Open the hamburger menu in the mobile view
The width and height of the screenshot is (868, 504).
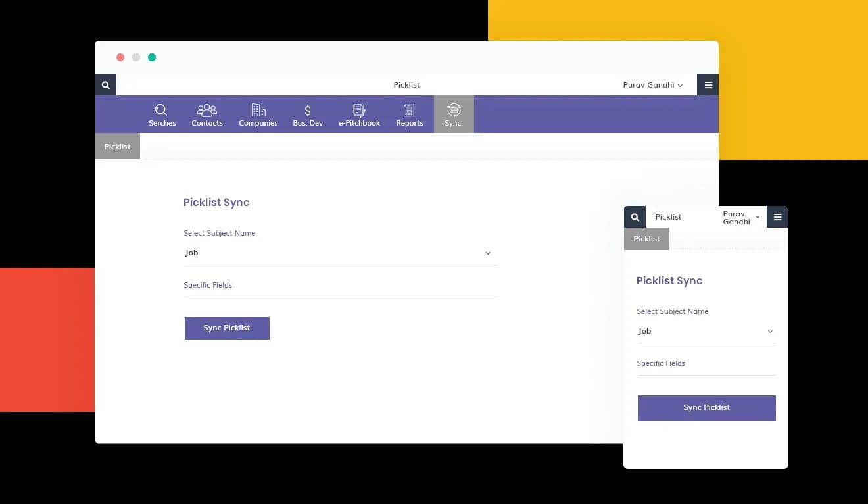777,217
